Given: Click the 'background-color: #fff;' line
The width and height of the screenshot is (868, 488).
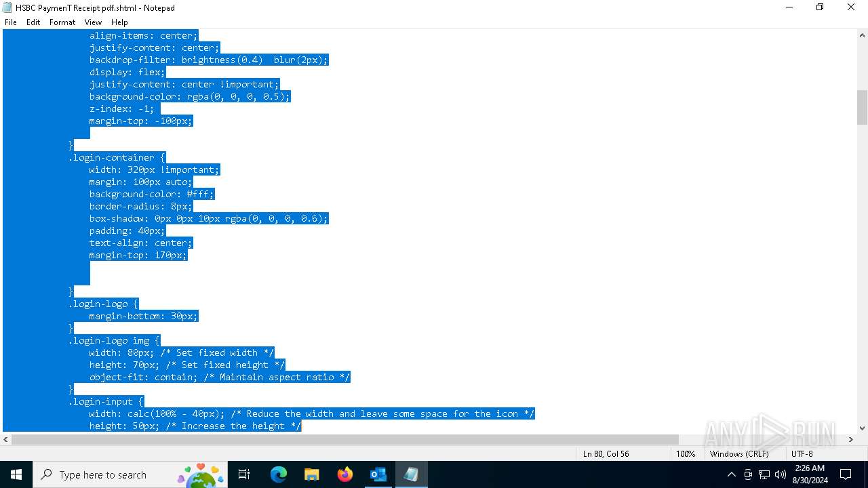Looking at the screenshot, I should (151, 194).
